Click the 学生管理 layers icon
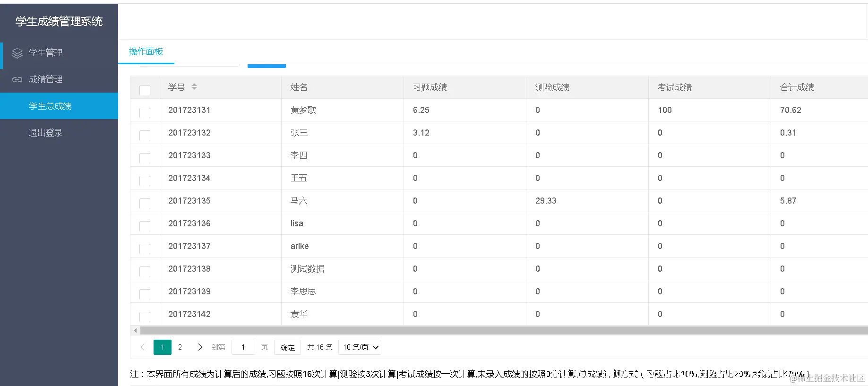Screen dimensions: 868x386 (x=17, y=53)
